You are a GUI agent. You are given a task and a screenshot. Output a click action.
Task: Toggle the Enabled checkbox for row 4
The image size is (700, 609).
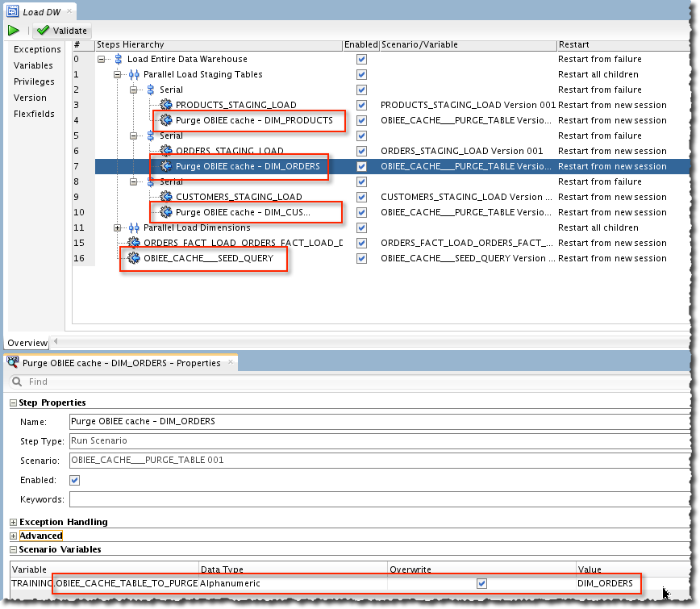(x=361, y=120)
